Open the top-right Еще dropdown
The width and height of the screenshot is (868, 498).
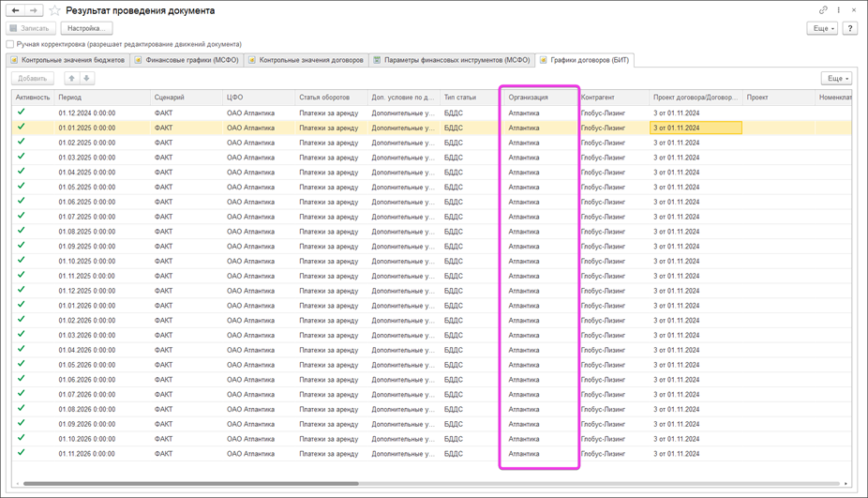[821, 28]
